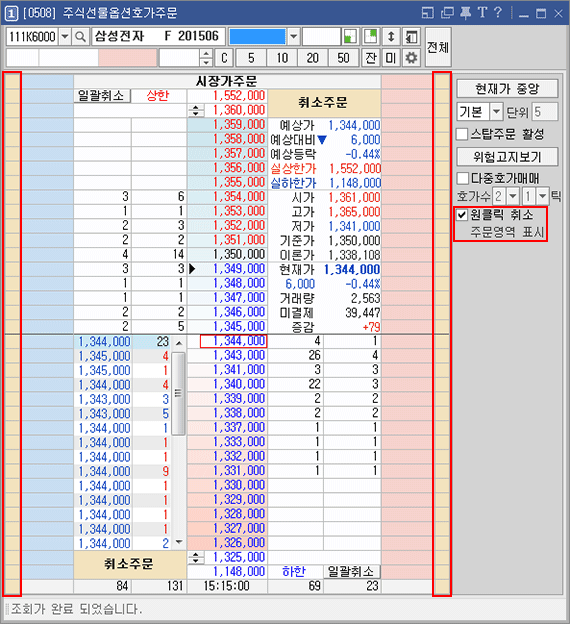Click the 위험고지보기 button
Viewport: 570px width, 624px height.
pyautogui.click(x=507, y=157)
